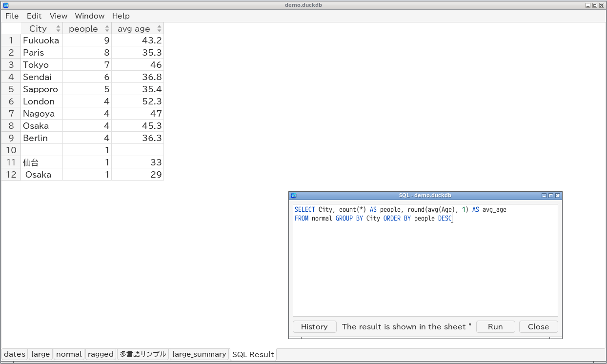
Task: Select row header 12
Action: [x=11, y=175]
